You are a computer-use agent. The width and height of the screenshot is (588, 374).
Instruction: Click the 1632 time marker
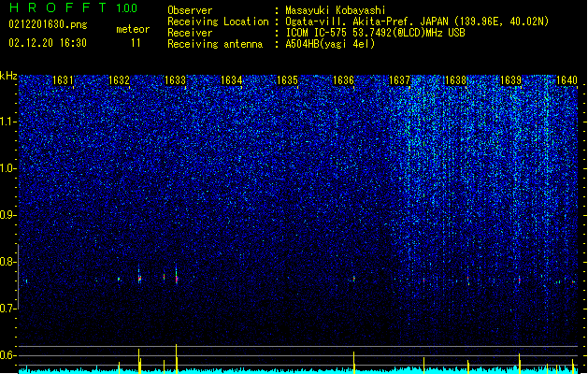click(x=119, y=80)
